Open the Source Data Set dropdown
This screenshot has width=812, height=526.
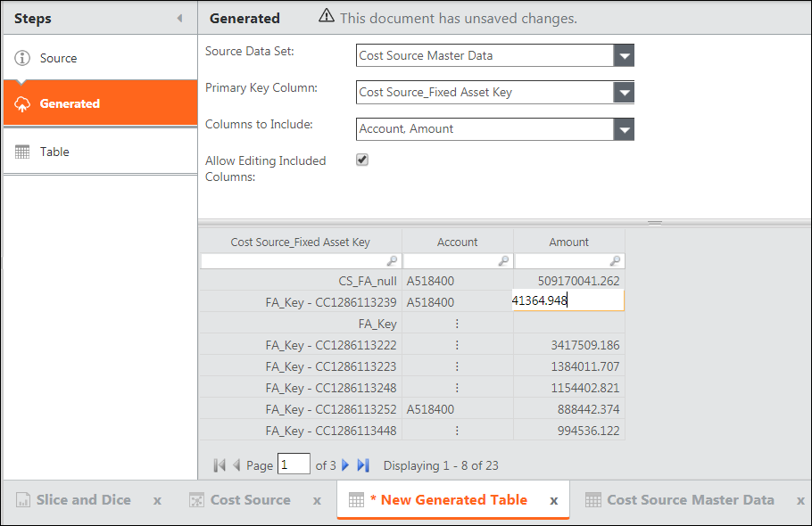[x=624, y=55]
